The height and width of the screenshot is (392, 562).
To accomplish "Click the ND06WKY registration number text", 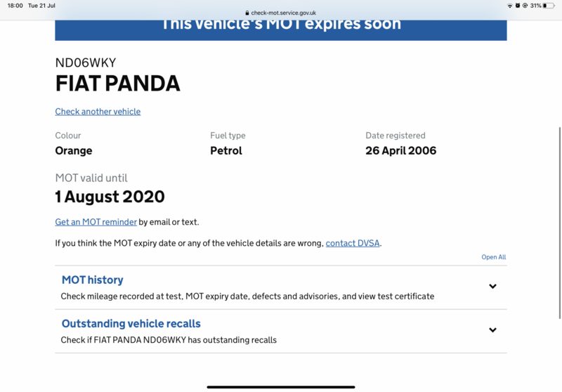I will pos(86,63).
